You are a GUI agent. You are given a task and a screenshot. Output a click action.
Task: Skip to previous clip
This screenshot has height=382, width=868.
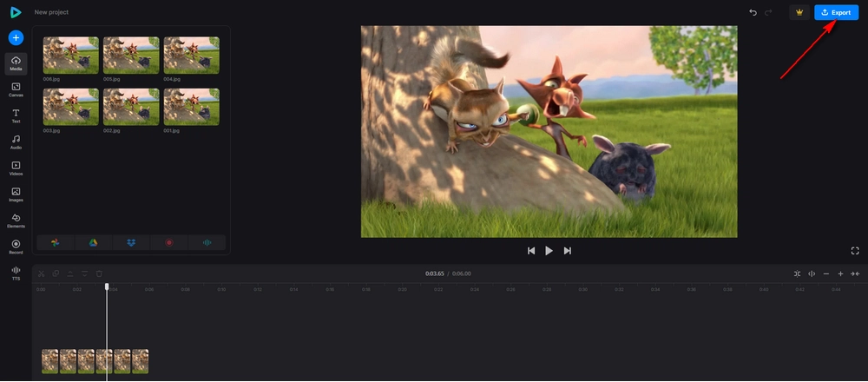tap(531, 251)
